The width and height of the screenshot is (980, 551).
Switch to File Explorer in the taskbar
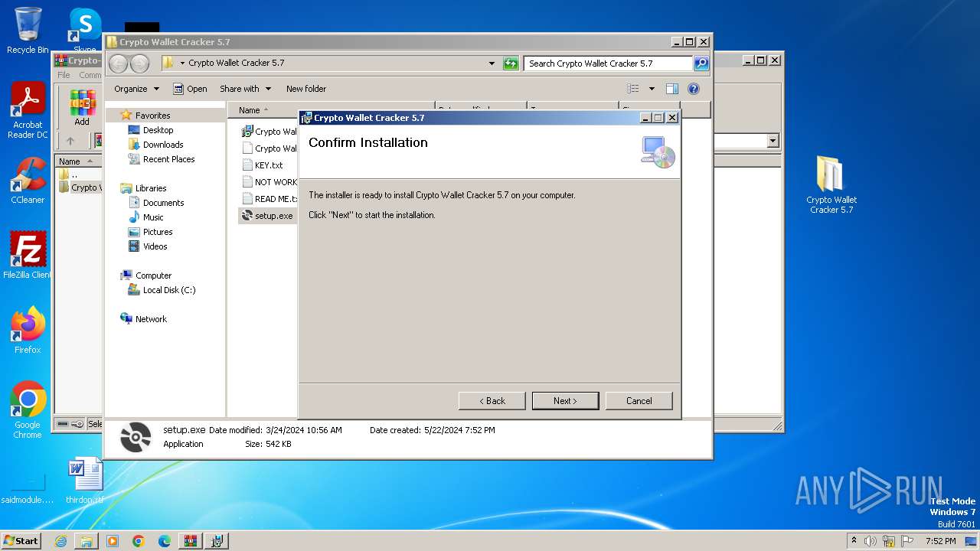(87, 541)
